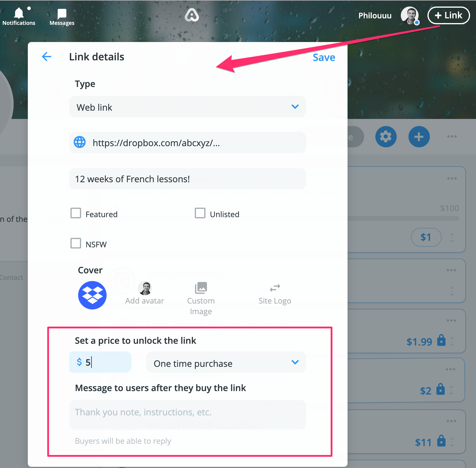Screen dimensions: 476x468
Task: Click the lock icon on $1.99 link
Action: pyautogui.click(x=441, y=340)
